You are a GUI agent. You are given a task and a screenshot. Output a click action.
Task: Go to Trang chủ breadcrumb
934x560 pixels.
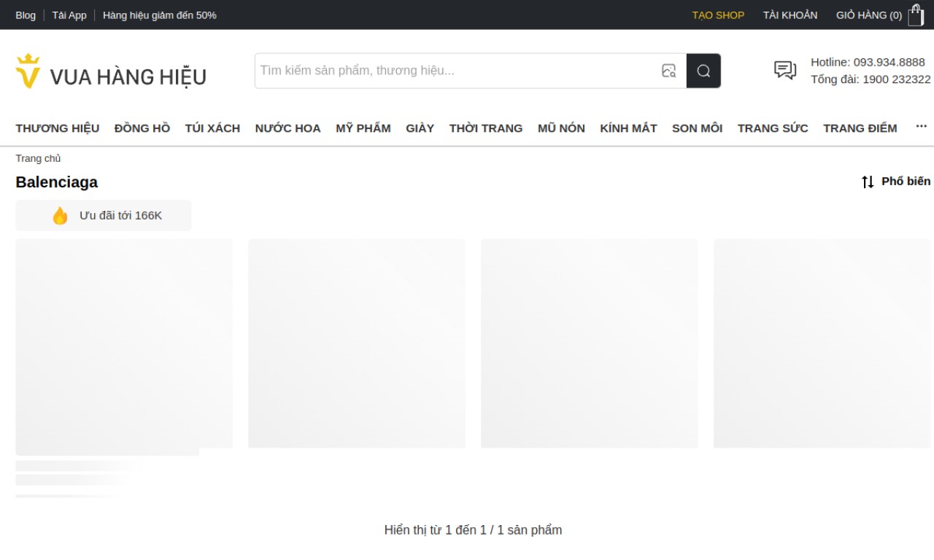click(x=38, y=158)
